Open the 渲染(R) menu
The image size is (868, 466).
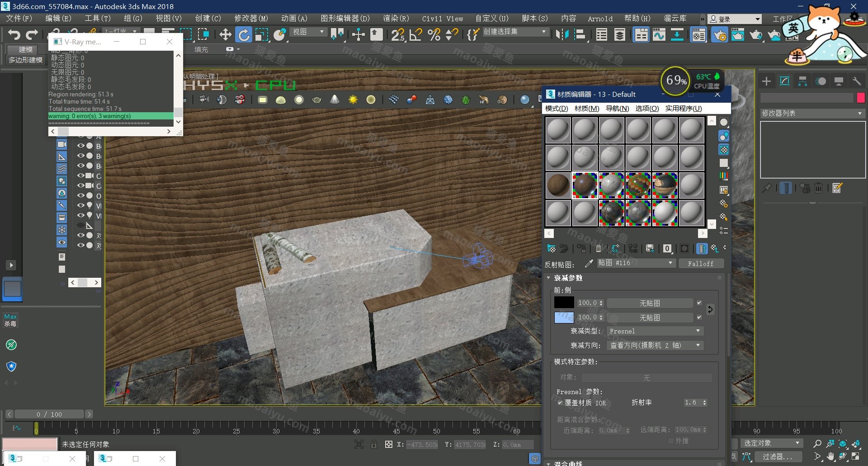click(396, 19)
